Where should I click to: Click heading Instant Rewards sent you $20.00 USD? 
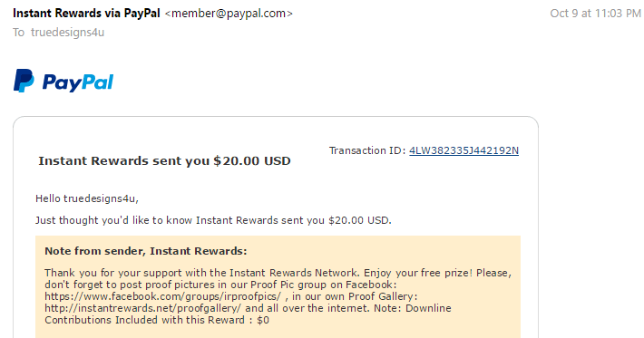[164, 160]
